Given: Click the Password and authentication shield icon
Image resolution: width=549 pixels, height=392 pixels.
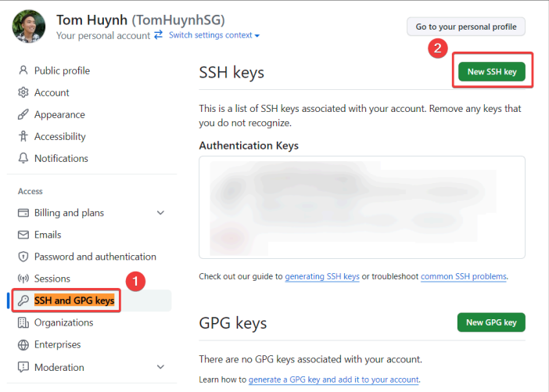Looking at the screenshot, I should (23, 257).
